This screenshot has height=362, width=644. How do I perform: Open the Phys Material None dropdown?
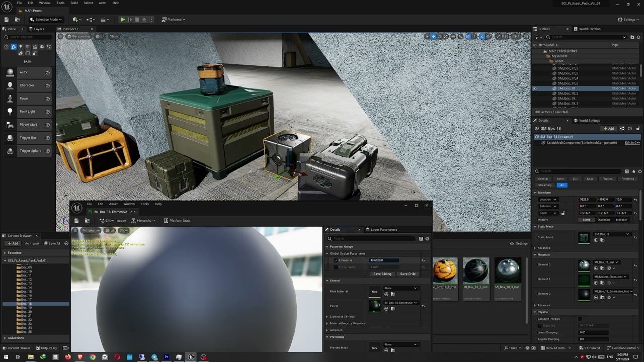400,288
